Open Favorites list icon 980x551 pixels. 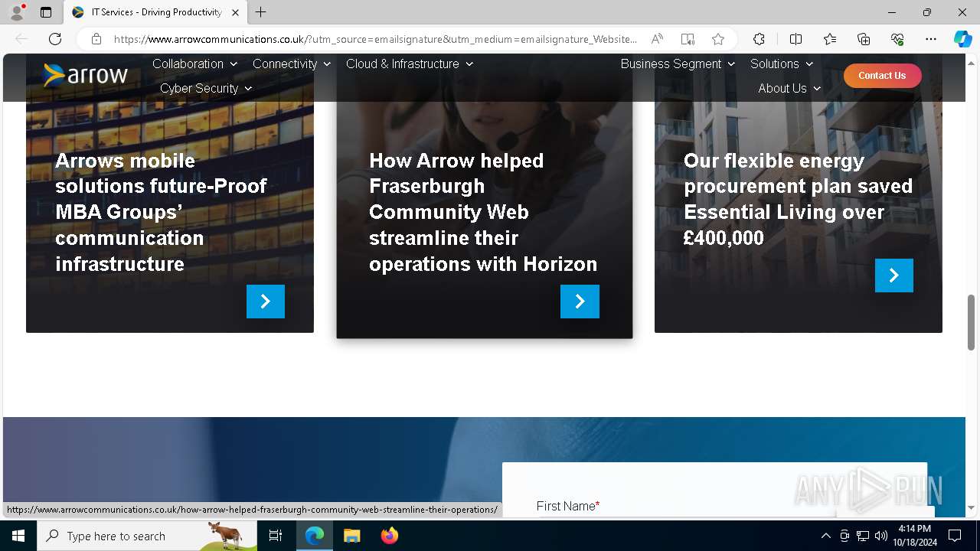(x=830, y=39)
